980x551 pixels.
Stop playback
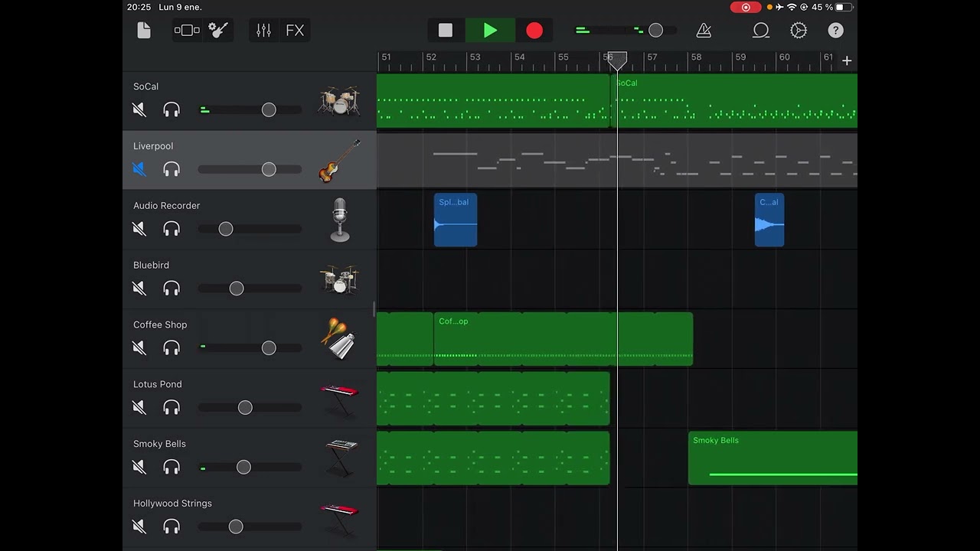coord(446,31)
